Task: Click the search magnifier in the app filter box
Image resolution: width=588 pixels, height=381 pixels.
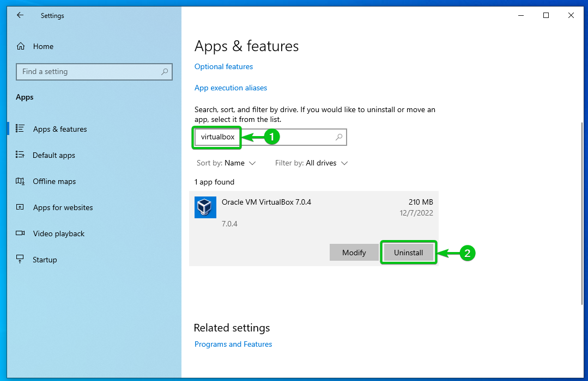Action: click(x=339, y=137)
